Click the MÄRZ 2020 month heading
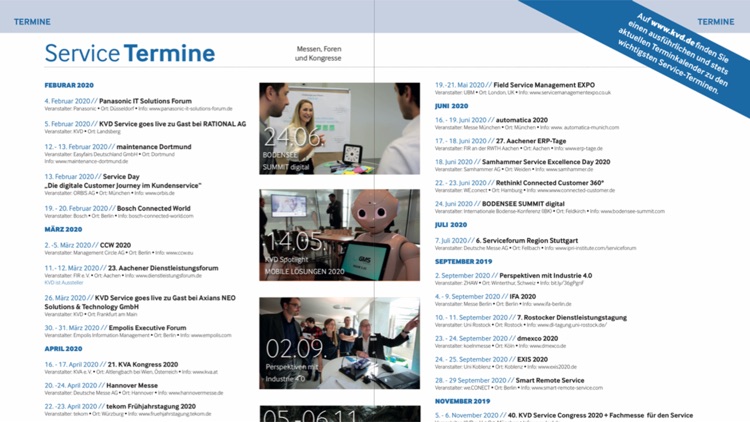This screenshot has height=422, width=750. click(x=63, y=229)
